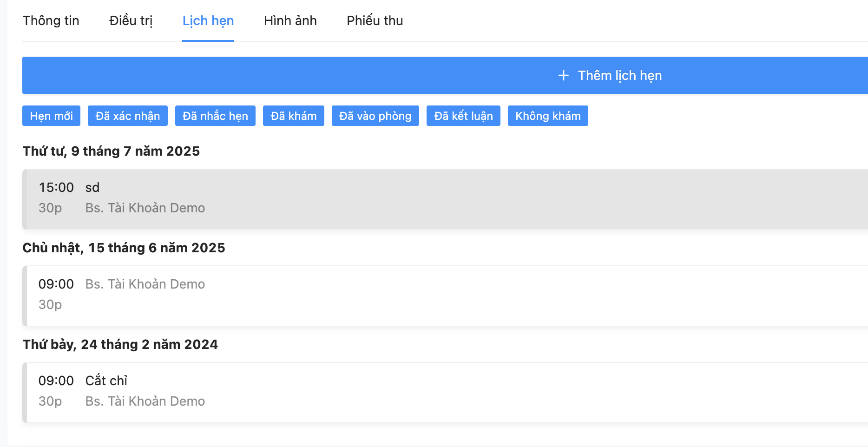Screen dimensions: 868x447
Task: Switch to the Điều trị tab
Action: [131, 21]
